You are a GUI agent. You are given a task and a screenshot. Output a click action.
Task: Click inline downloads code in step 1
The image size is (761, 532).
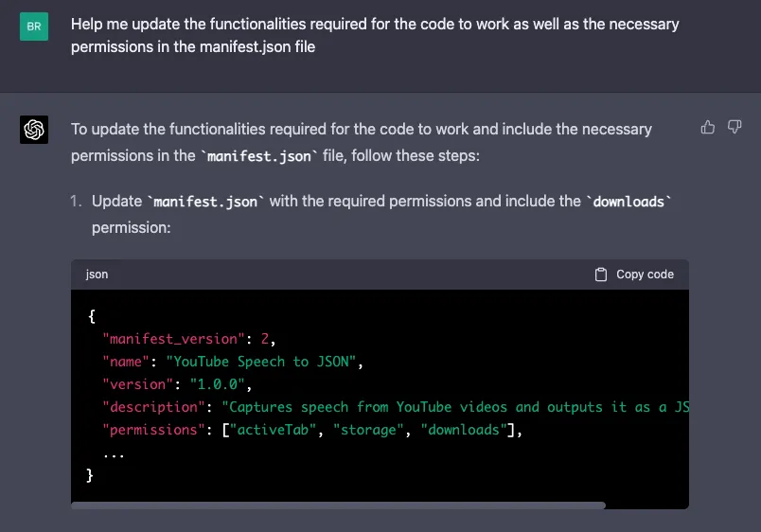click(x=629, y=202)
